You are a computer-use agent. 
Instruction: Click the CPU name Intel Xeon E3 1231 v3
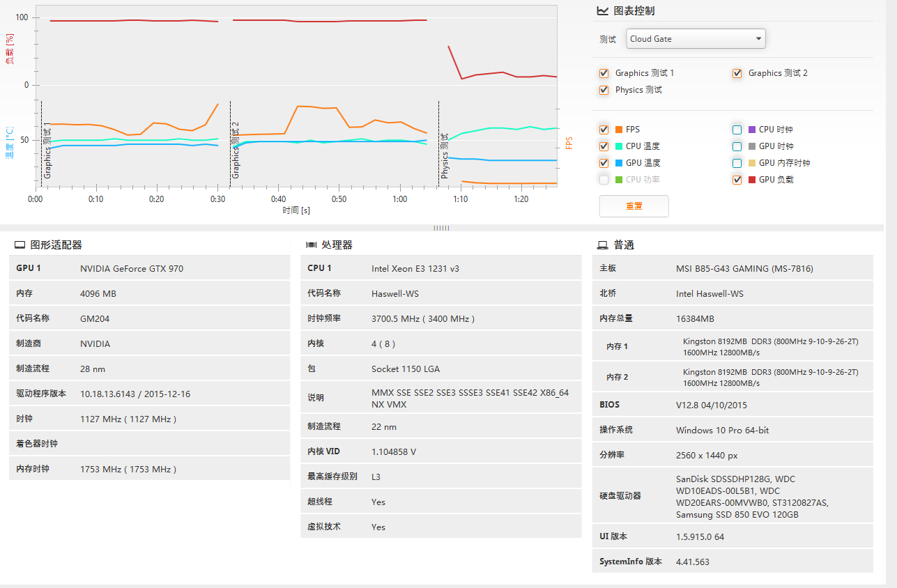(x=415, y=268)
